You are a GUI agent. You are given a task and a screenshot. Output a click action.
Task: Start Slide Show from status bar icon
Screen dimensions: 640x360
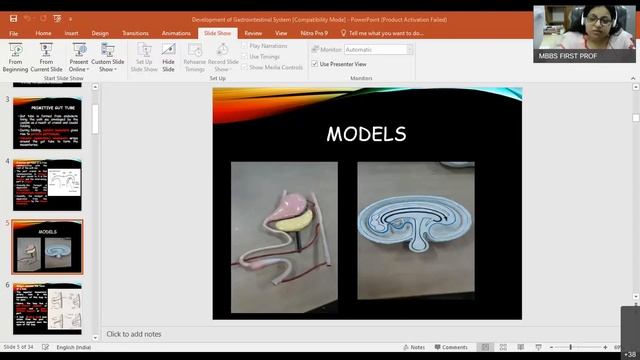point(539,347)
